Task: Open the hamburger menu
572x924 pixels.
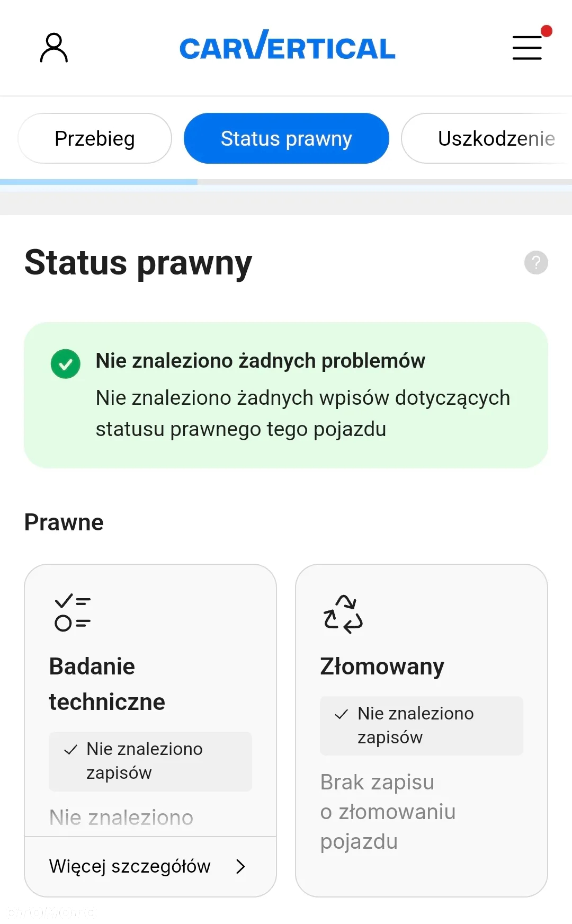Action: (x=527, y=48)
